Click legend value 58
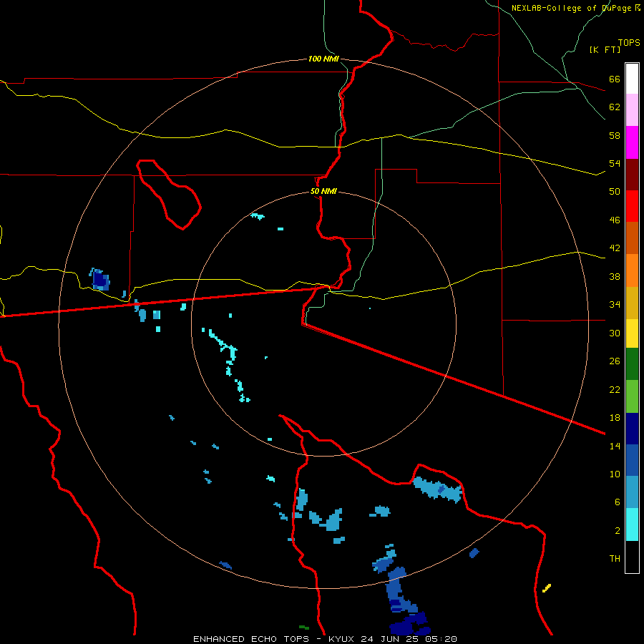The image size is (644, 644). point(615,135)
